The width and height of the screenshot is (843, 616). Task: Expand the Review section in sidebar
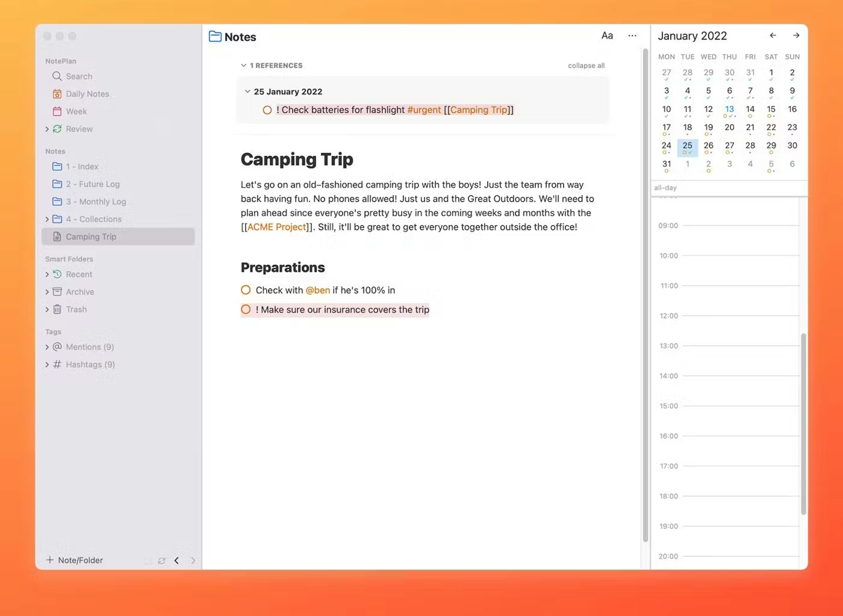pyautogui.click(x=46, y=129)
